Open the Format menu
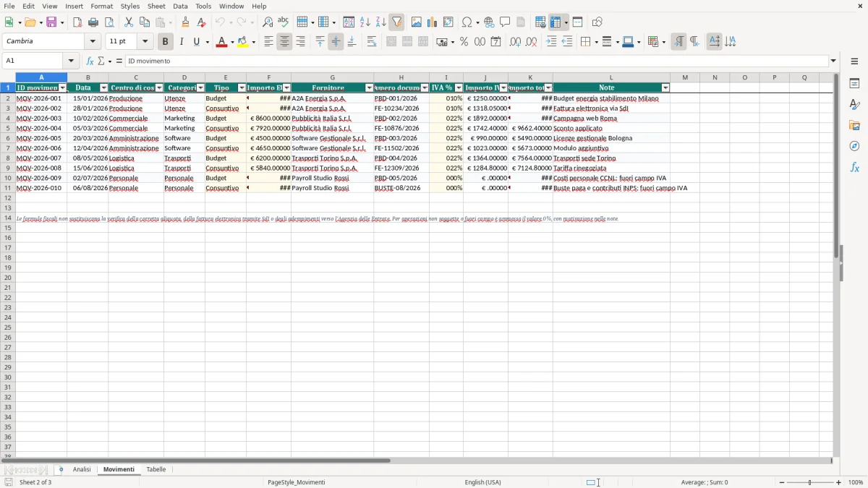The image size is (868, 488). pos(101,6)
